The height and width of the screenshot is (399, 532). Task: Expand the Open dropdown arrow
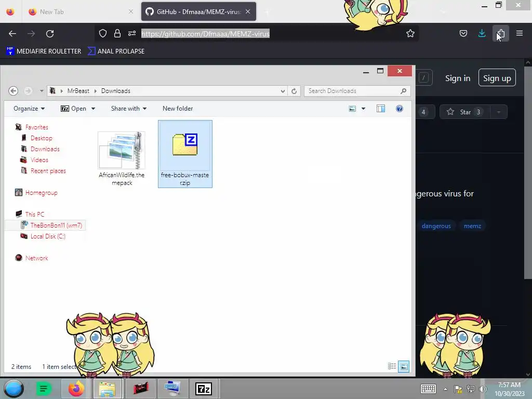point(94,109)
